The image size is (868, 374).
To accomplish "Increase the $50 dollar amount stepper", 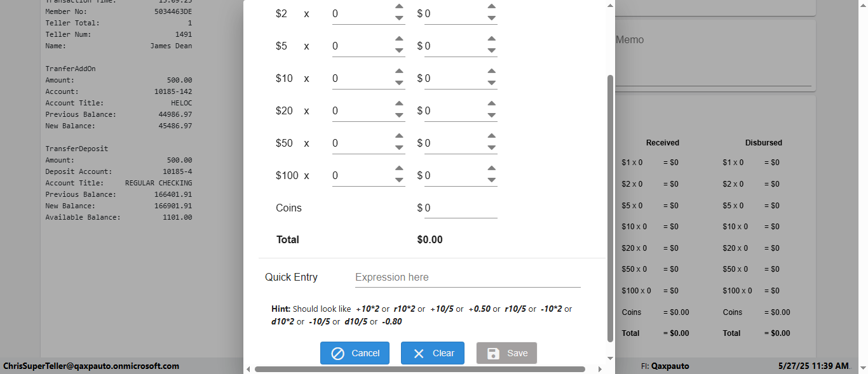I will click(x=491, y=136).
